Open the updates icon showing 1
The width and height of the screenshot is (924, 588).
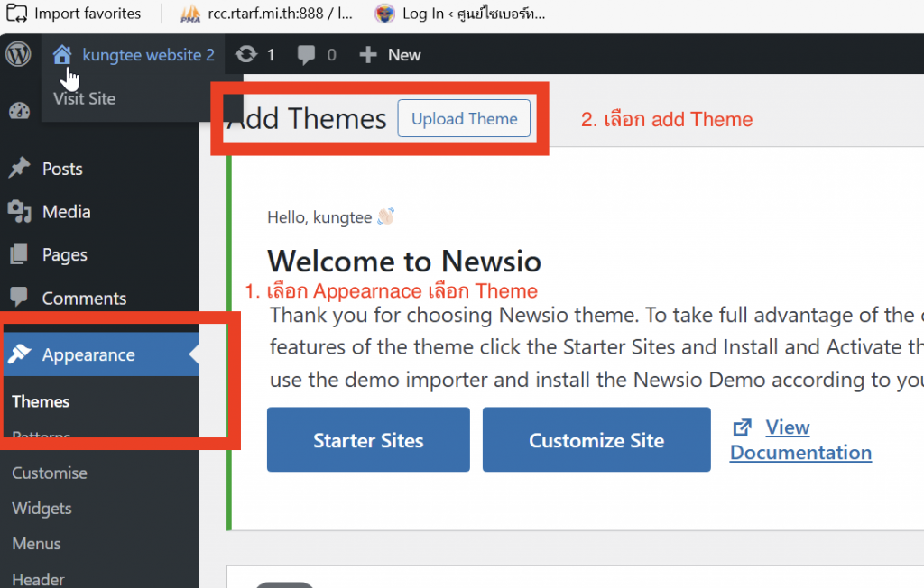pyautogui.click(x=246, y=55)
